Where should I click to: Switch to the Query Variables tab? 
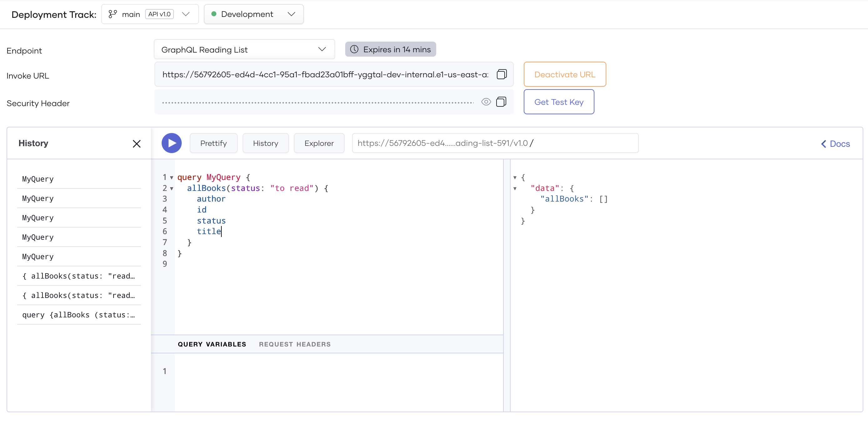(x=212, y=344)
